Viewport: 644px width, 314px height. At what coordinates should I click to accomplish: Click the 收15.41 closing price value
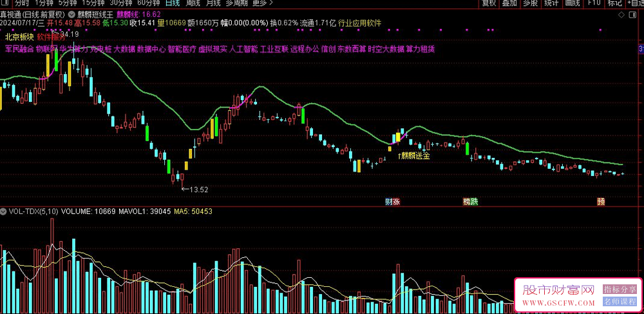point(143,23)
